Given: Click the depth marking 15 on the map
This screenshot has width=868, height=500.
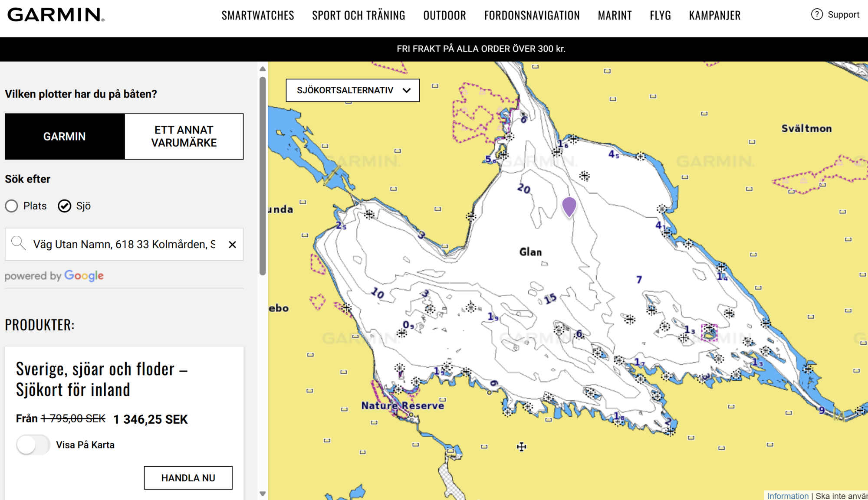Looking at the screenshot, I should (550, 298).
